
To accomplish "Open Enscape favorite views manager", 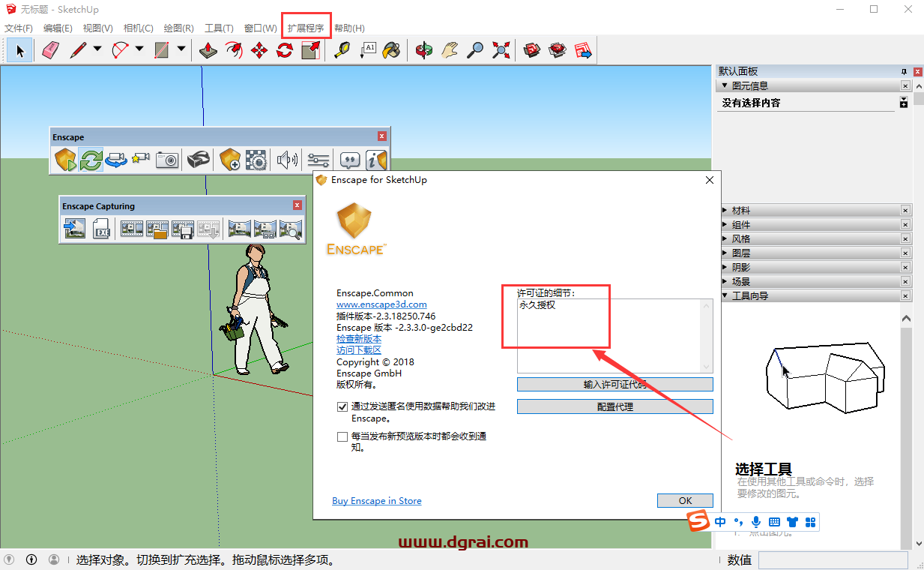I will pos(141,159).
